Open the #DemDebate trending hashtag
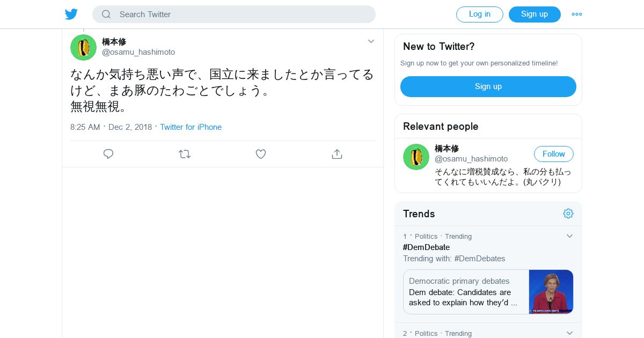Viewport: 644px width, 338px height. coord(426,247)
